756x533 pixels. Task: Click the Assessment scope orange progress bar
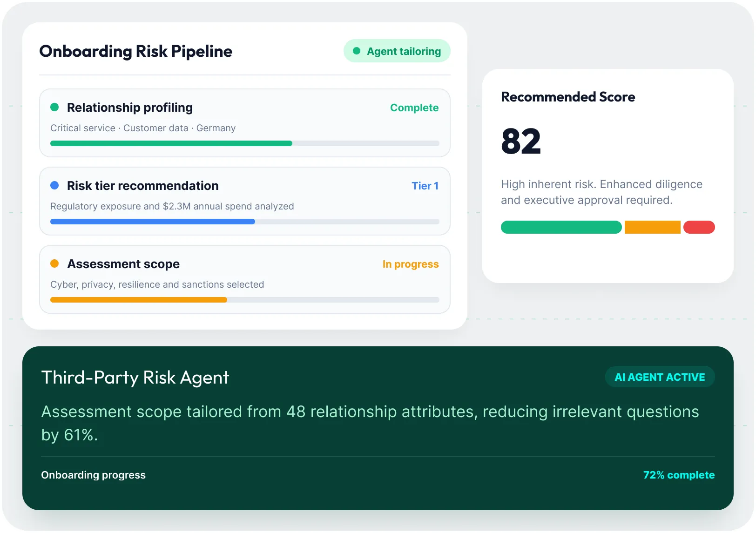(x=139, y=300)
